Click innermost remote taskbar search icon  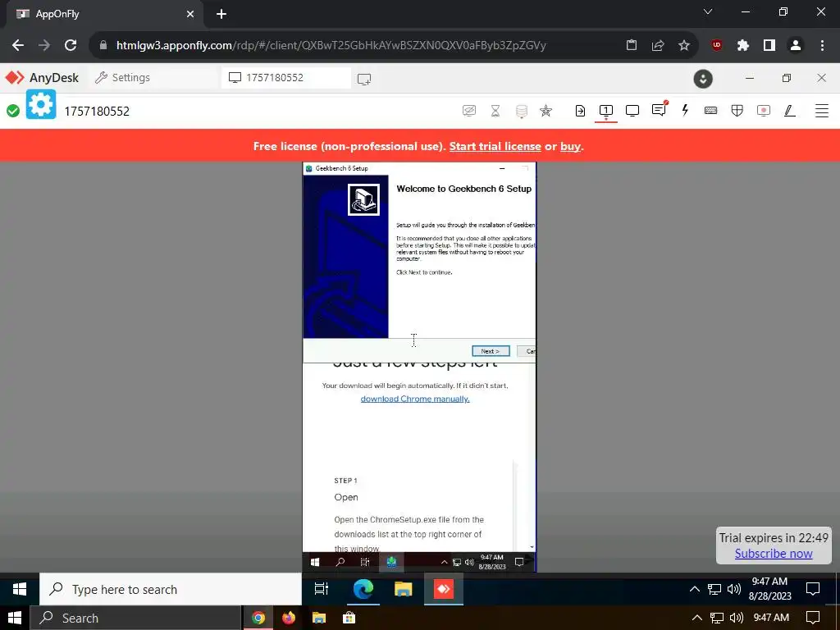click(340, 562)
